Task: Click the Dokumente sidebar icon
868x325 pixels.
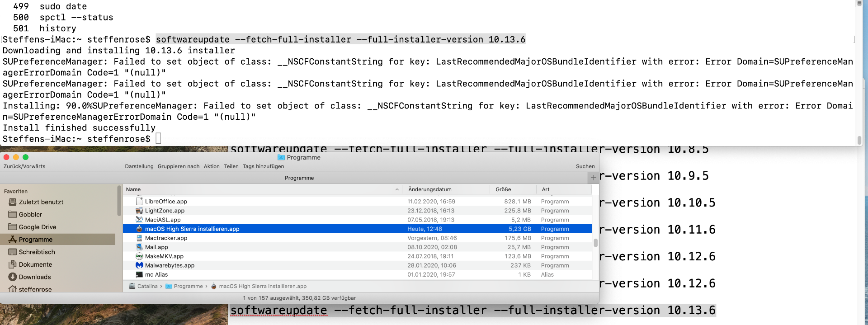Action: pyautogui.click(x=13, y=264)
